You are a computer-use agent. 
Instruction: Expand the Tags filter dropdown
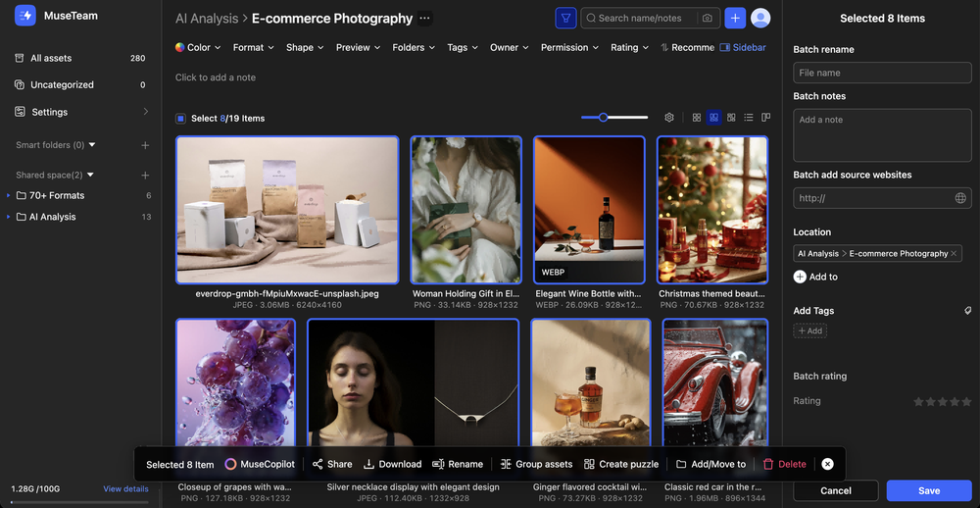463,47
